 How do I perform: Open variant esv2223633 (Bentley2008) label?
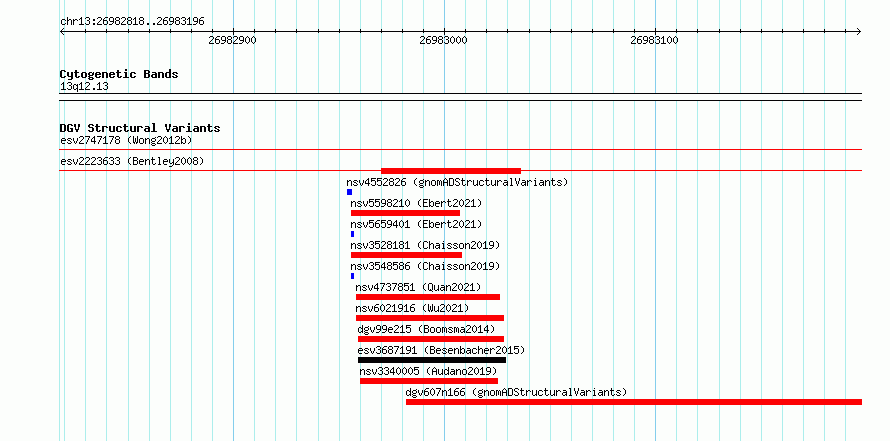click(x=132, y=161)
